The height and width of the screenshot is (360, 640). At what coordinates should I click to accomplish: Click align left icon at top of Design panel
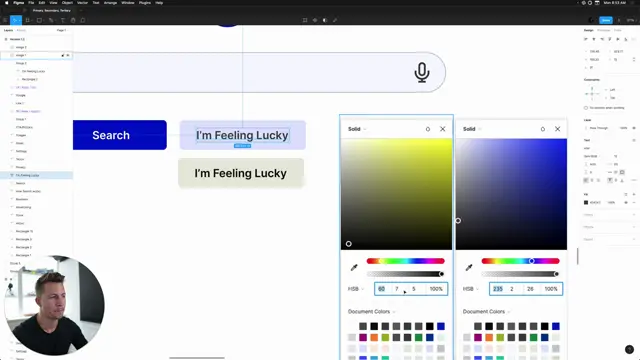pyautogui.click(x=586, y=39)
